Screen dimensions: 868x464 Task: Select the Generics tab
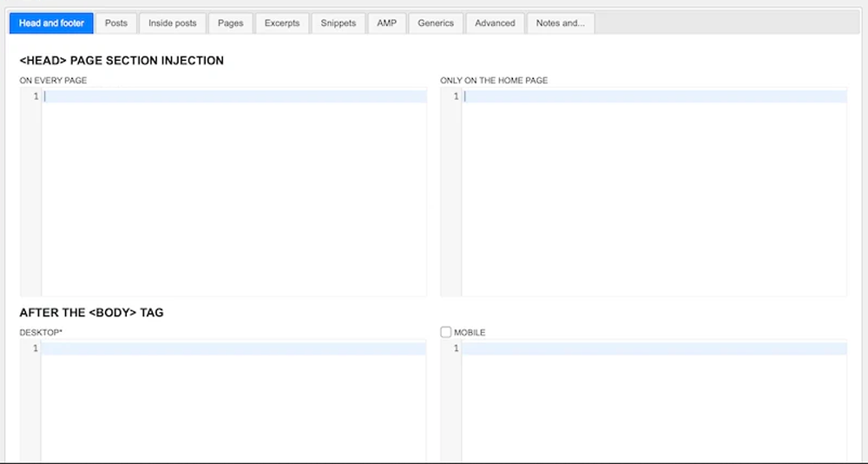[436, 23]
